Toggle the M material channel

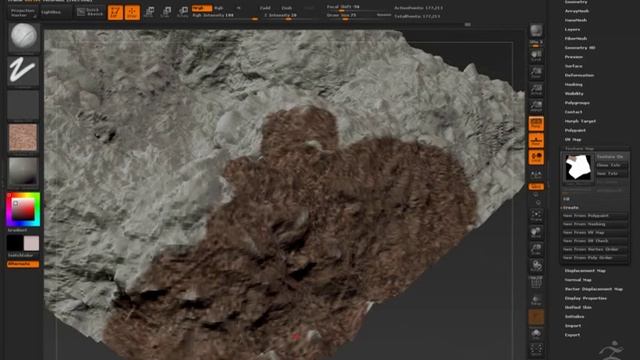pos(238,8)
